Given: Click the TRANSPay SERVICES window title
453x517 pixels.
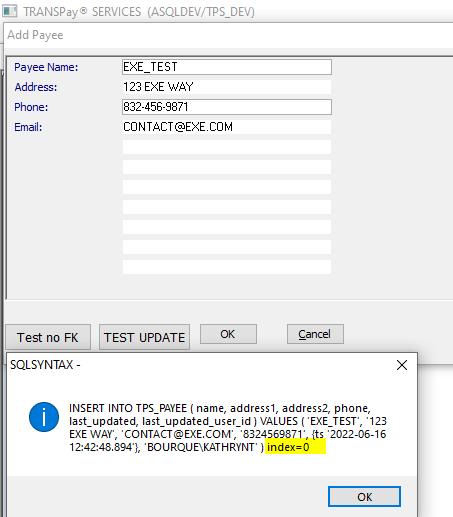Looking at the screenshot, I should tap(139, 12).
